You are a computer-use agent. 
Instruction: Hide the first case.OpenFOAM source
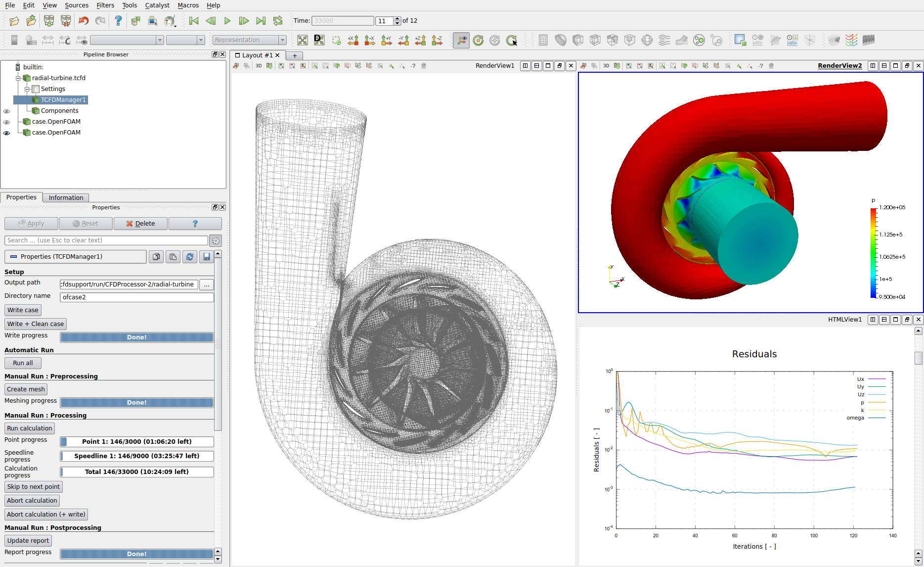7,122
